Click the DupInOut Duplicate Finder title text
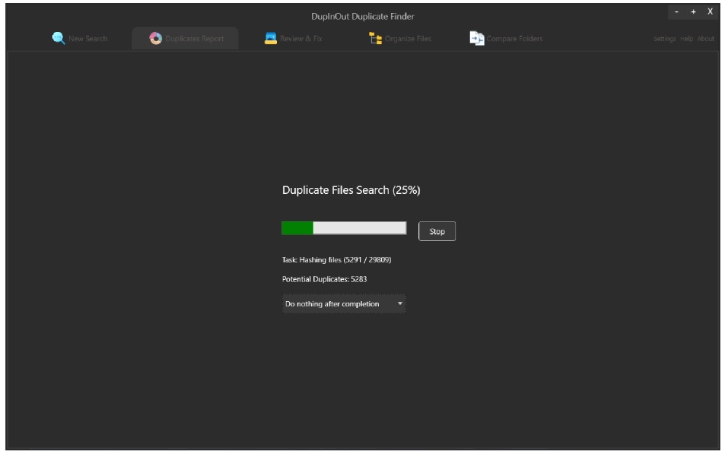725x454 pixels. point(362,16)
